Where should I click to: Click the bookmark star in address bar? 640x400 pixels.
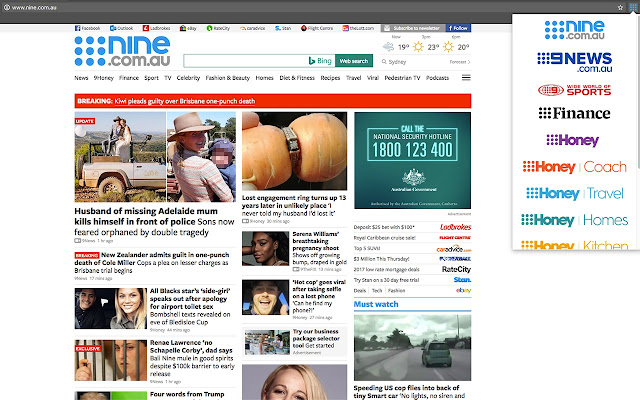(x=620, y=7)
